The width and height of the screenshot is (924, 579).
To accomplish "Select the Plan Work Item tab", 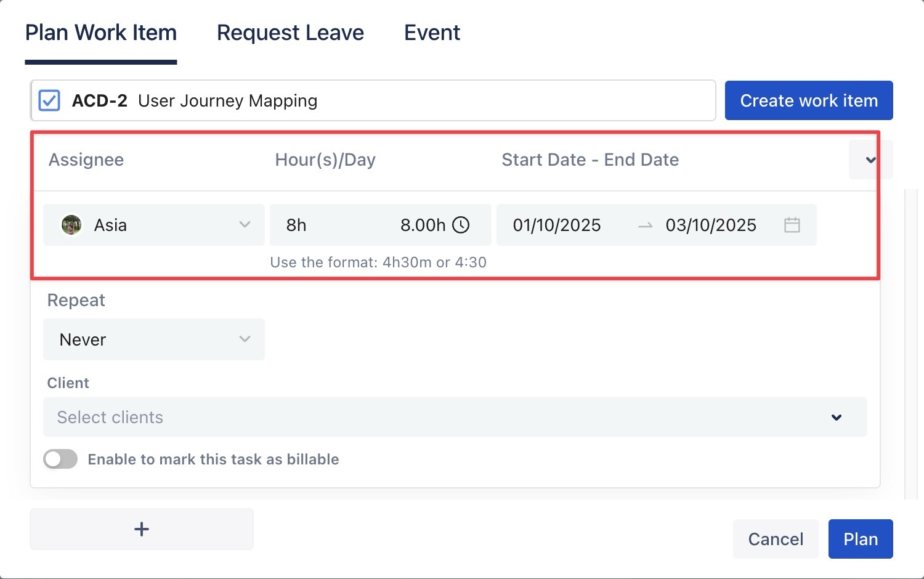I will click(101, 33).
